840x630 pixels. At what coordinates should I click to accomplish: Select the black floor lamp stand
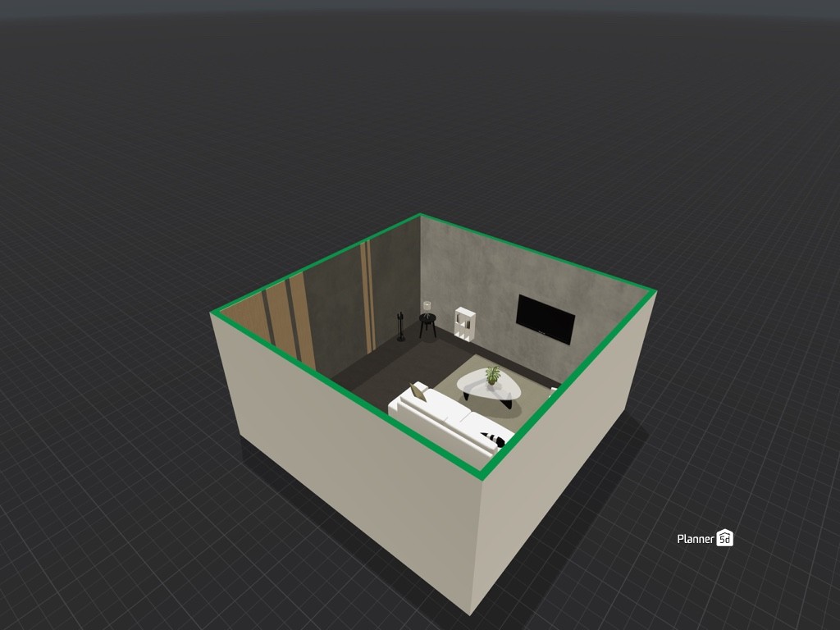[400, 326]
